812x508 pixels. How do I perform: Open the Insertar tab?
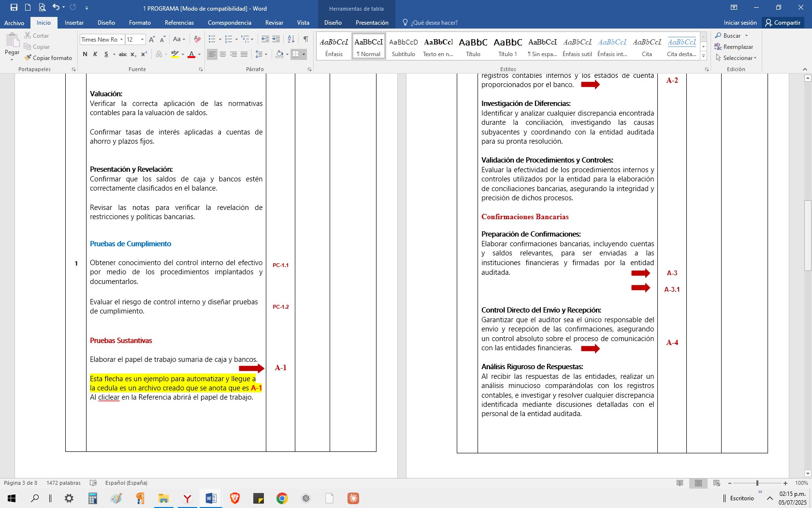tap(74, 23)
